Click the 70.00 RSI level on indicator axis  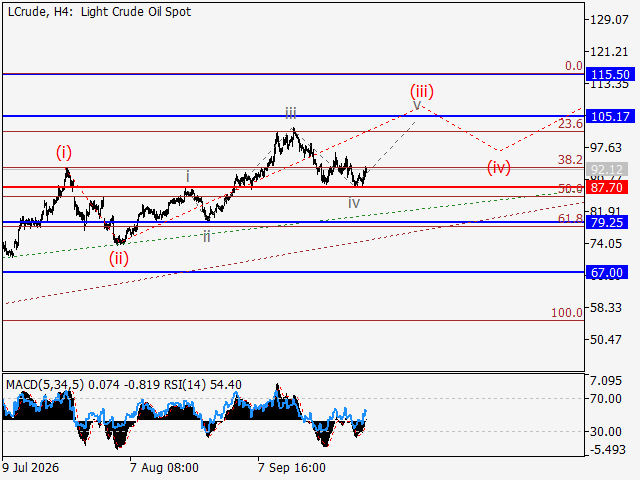(606, 398)
